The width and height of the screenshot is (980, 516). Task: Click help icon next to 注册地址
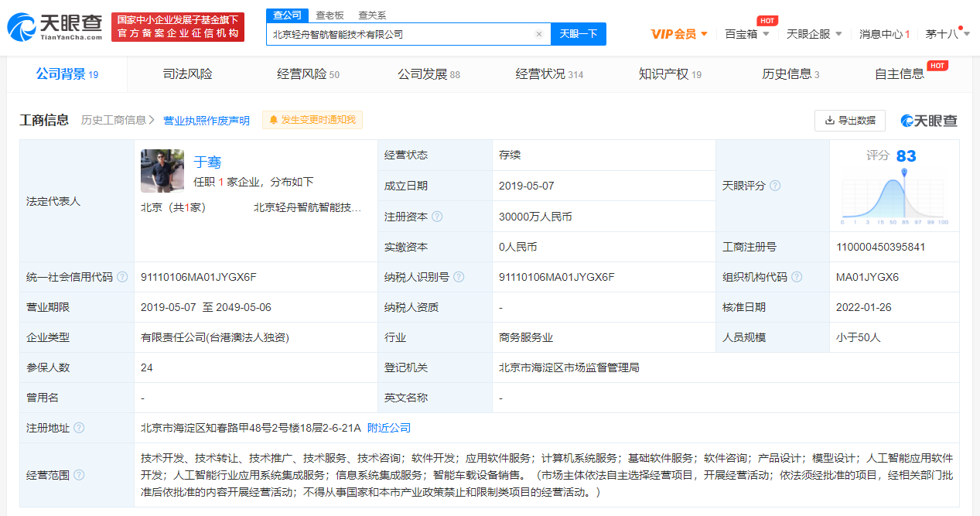79,428
